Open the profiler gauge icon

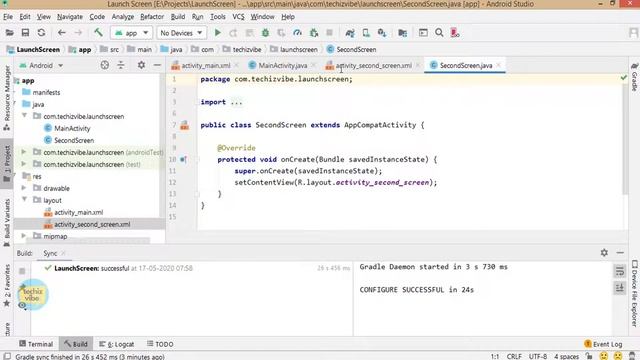pyautogui.click(x=298, y=33)
